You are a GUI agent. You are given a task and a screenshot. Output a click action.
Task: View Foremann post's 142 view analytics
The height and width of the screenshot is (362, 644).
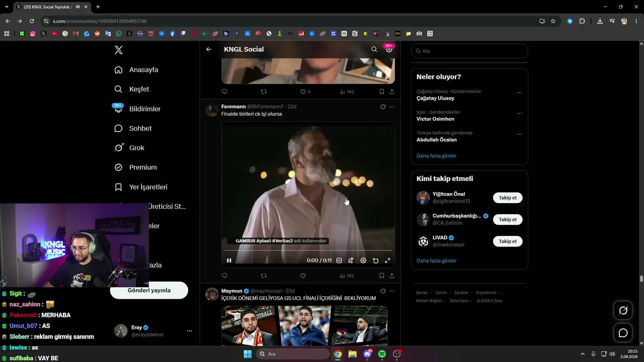click(347, 276)
